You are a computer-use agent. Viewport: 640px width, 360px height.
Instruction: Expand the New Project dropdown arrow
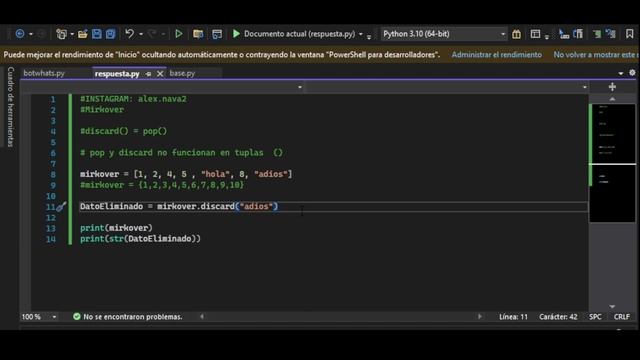pos(72,34)
